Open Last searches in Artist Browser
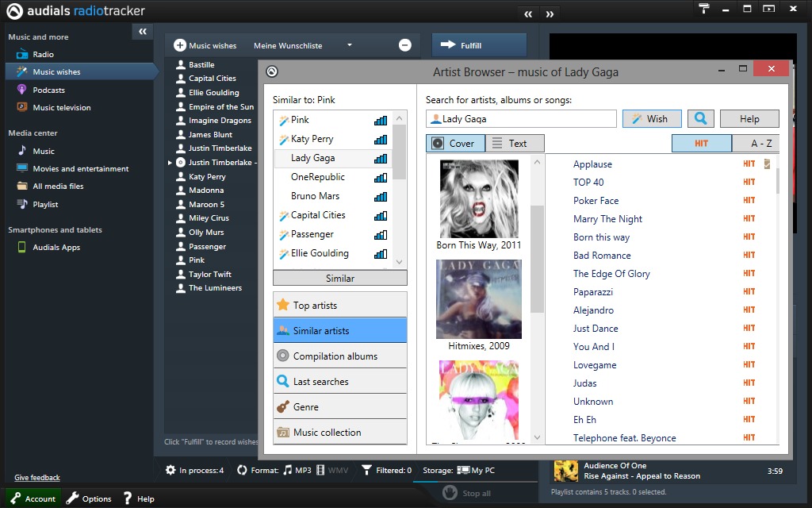This screenshot has width=812, height=508. point(340,381)
